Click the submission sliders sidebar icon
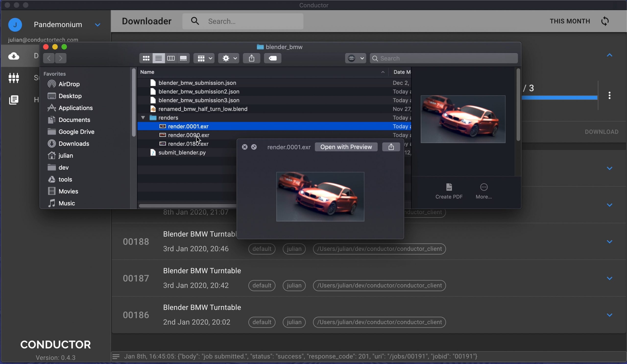Image resolution: width=627 pixels, height=364 pixels. point(14,78)
